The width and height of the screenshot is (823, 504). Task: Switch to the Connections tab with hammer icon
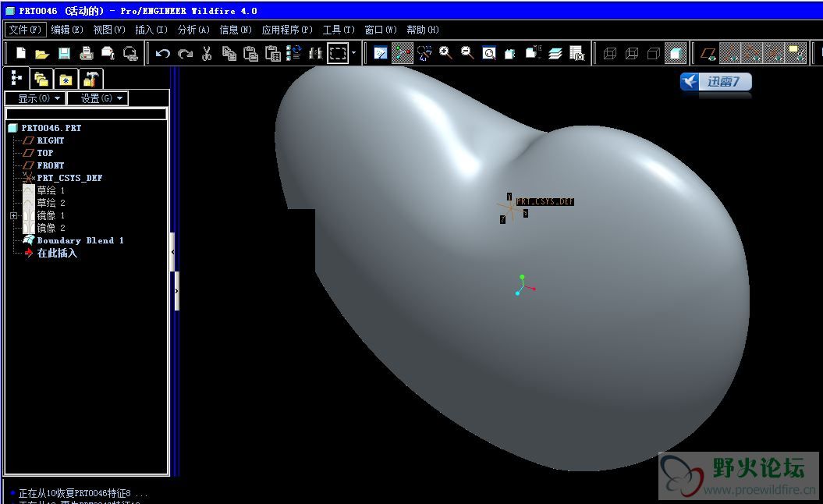click(90, 79)
